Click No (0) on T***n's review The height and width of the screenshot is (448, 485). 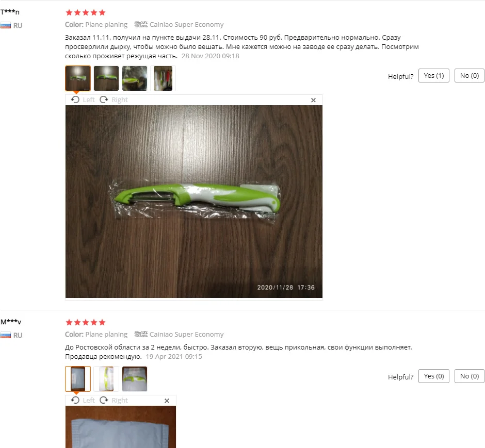[469, 76]
